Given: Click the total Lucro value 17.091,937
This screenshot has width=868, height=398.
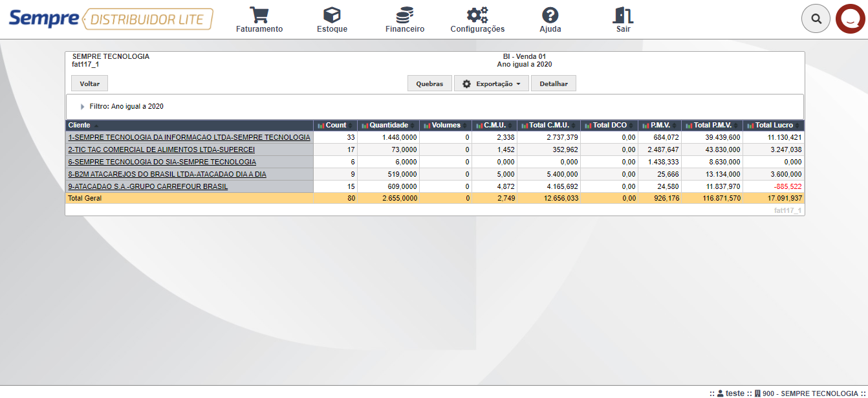Looking at the screenshot, I should (785, 198).
